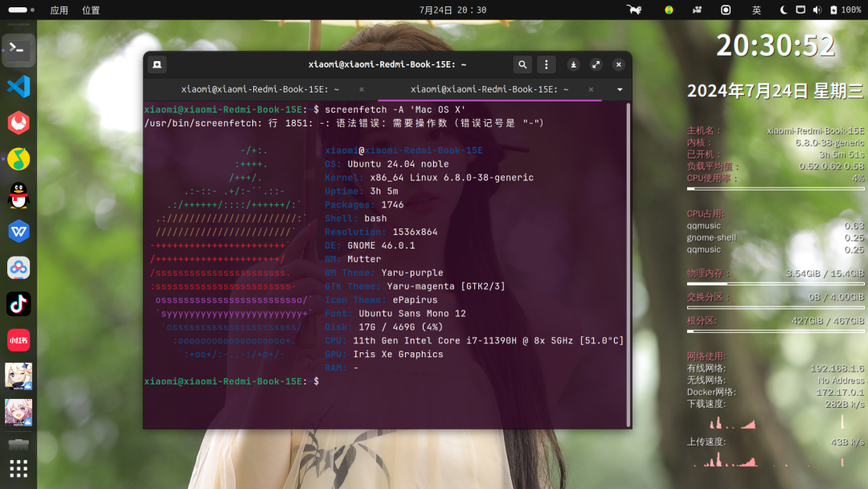The image size is (868, 489).
Task: Open Visual Studio Code from the dock
Action: (18, 86)
